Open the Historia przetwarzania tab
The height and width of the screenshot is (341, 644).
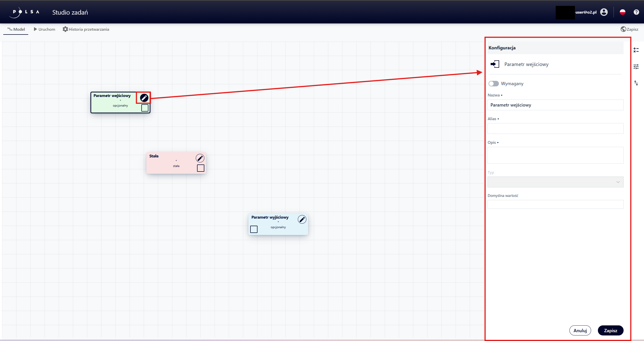pos(86,29)
